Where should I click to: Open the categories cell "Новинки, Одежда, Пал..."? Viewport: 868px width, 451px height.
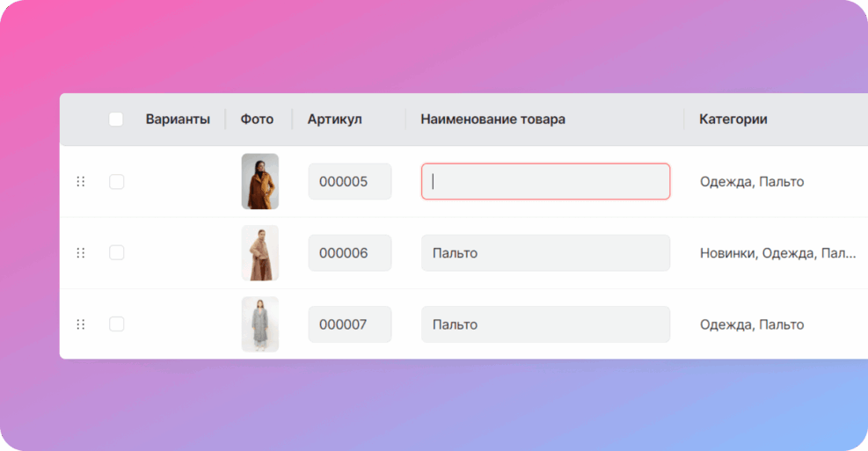tap(777, 253)
